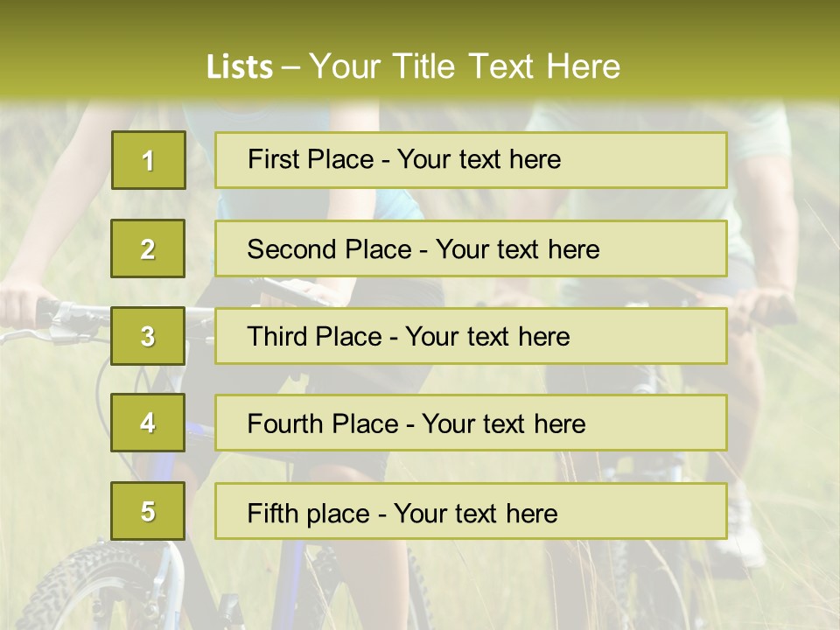840x630 pixels.
Task: Select the number 2 square
Action: coord(148,248)
